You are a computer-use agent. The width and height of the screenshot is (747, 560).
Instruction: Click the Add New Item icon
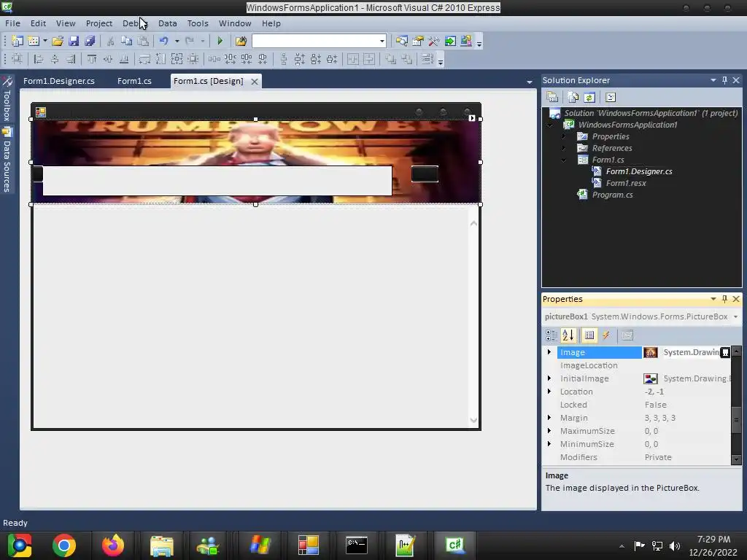coord(34,41)
